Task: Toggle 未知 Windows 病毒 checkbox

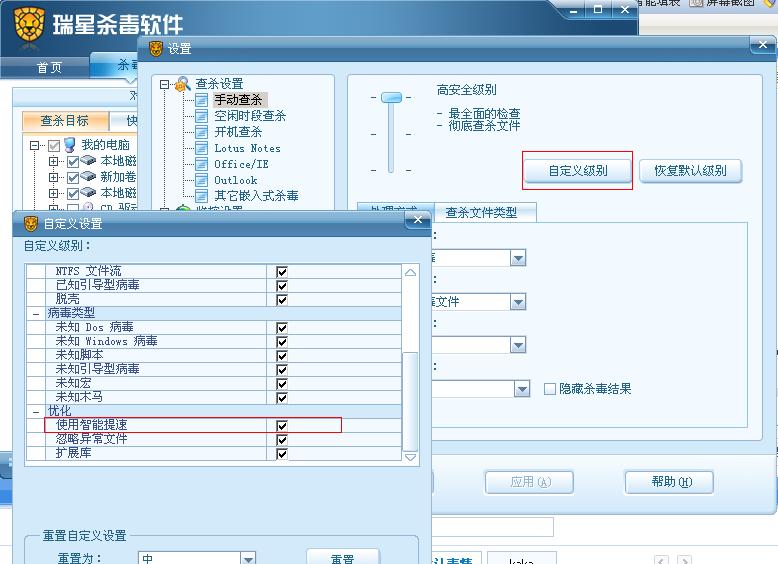Action: 282,342
